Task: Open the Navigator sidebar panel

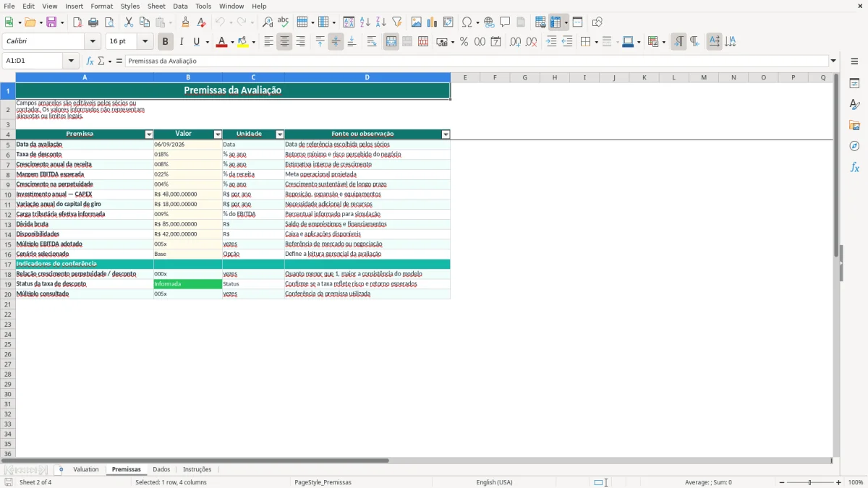Action: (x=854, y=146)
